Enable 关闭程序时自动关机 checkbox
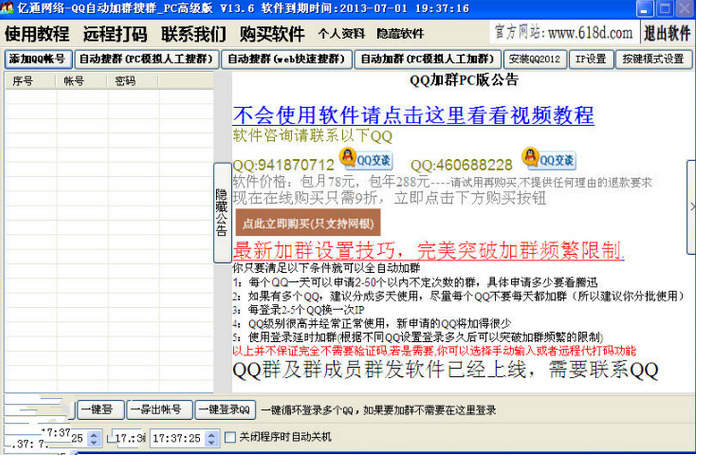This screenshot has width=707, height=457. tap(230, 437)
